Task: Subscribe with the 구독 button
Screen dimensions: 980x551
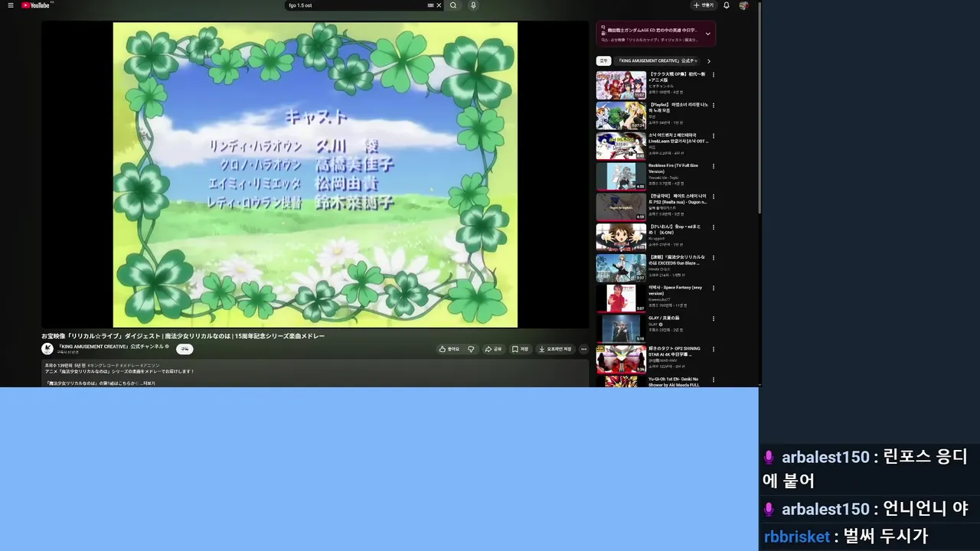Action: click(185, 349)
